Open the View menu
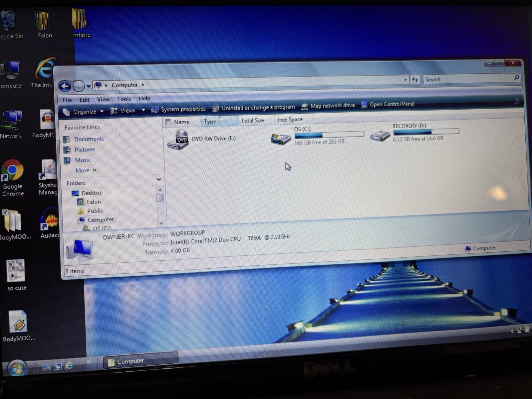The width and height of the screenshot is (532, 399). point(103,99)
